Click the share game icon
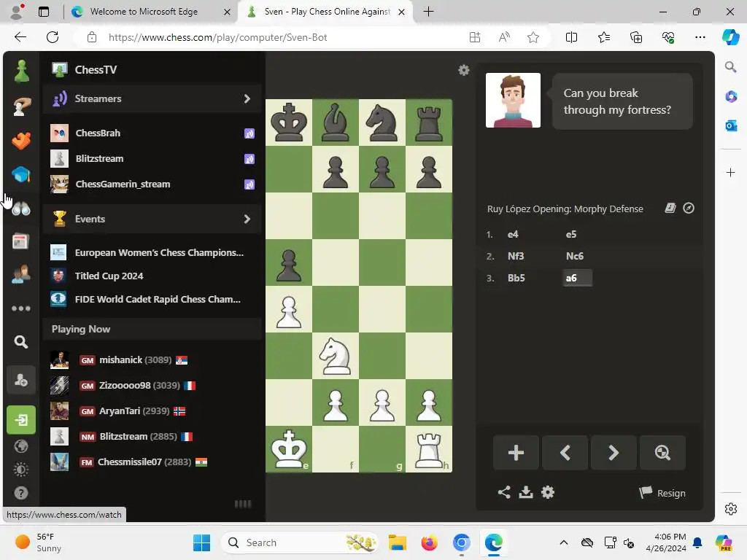 tap(504, 492)
